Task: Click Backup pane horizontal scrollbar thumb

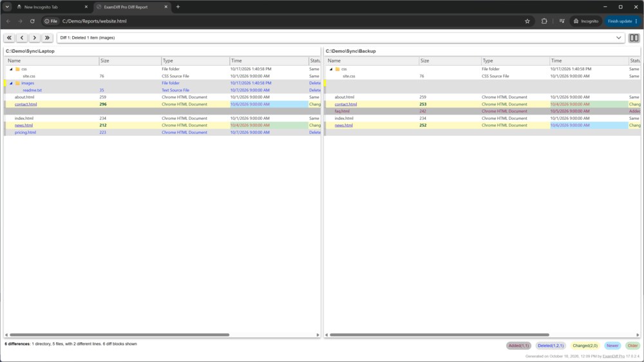Action: click(x=439, y=335)
